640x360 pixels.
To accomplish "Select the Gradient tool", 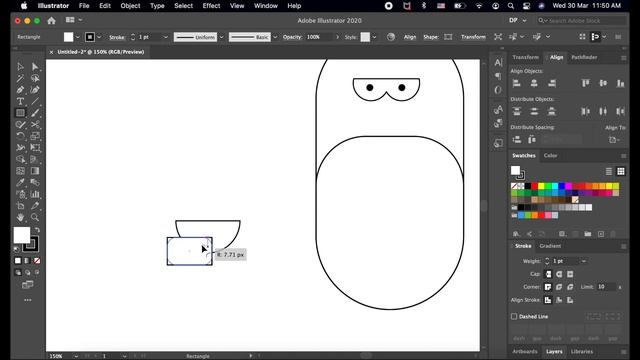I will (35, 171).
